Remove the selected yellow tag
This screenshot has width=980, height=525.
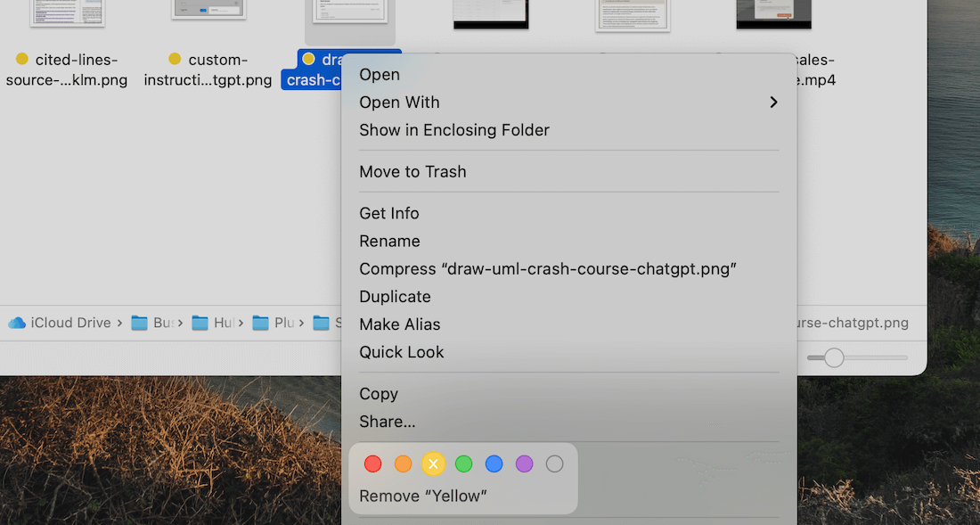coord(433,463)
